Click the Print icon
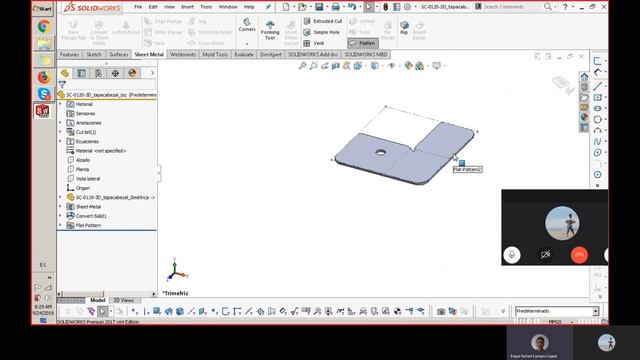Viewport: 640px width, 360px height. click(336, 7)
